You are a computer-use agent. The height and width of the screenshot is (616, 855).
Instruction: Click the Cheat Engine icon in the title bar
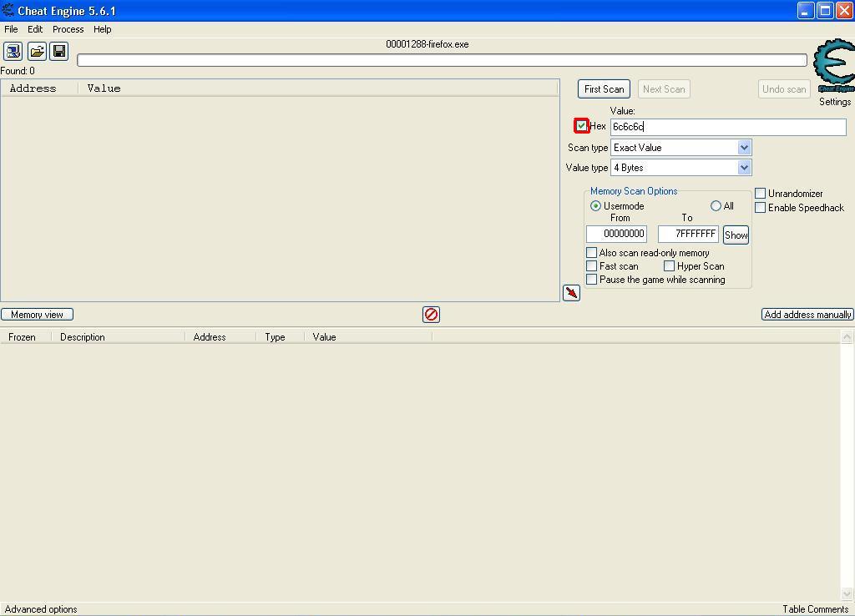8,10
